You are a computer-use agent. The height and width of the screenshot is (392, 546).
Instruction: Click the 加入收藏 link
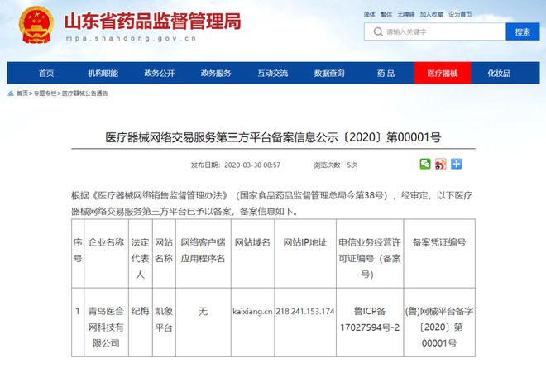click(x=432, y=14)
